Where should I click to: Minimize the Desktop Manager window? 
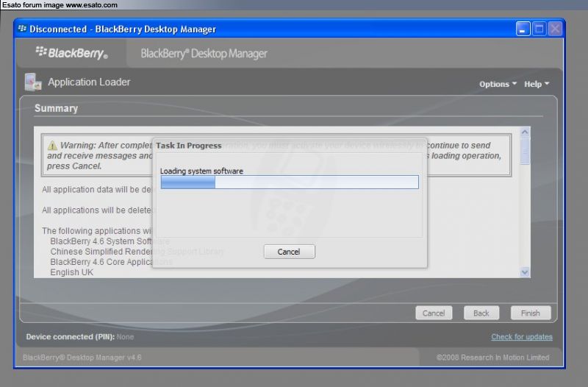coord(523,29)
